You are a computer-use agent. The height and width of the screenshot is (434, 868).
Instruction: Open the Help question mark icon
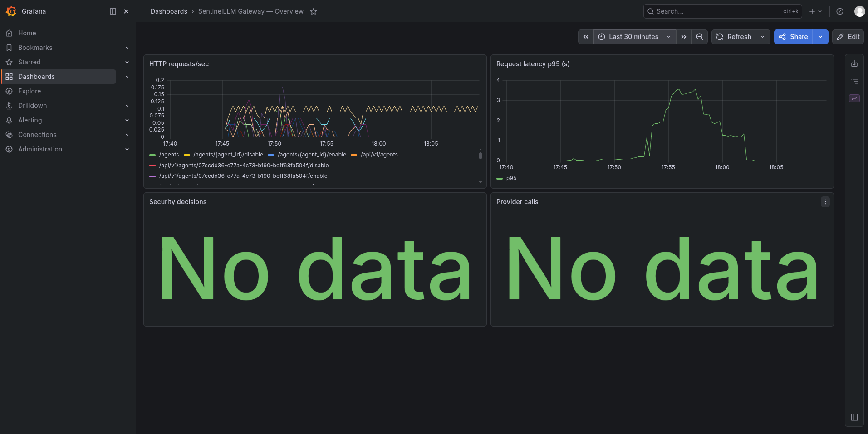[x=840, y=11]
